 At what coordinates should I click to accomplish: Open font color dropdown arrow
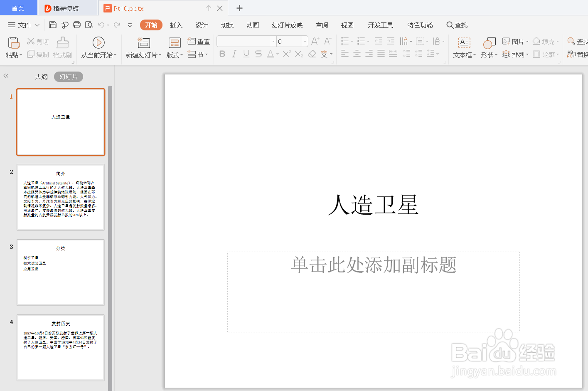click(278, 54)
